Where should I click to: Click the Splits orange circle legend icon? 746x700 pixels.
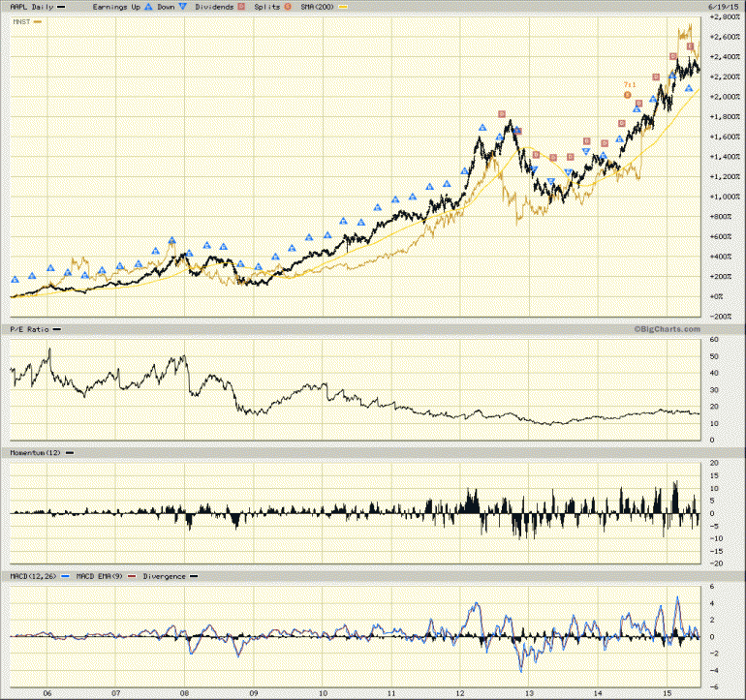[288, 7]
